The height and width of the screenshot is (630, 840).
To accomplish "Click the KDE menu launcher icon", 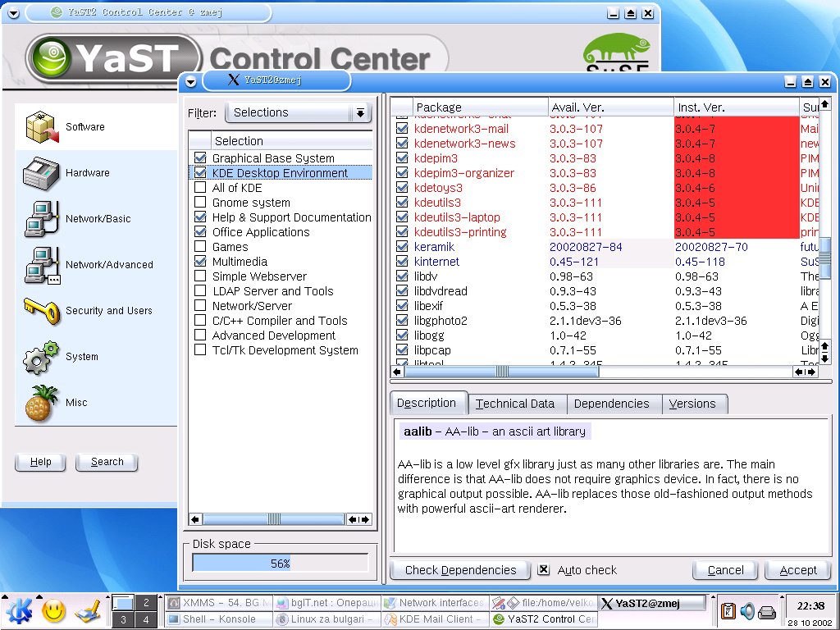I will pyautogui.click(x=20, y=609).
